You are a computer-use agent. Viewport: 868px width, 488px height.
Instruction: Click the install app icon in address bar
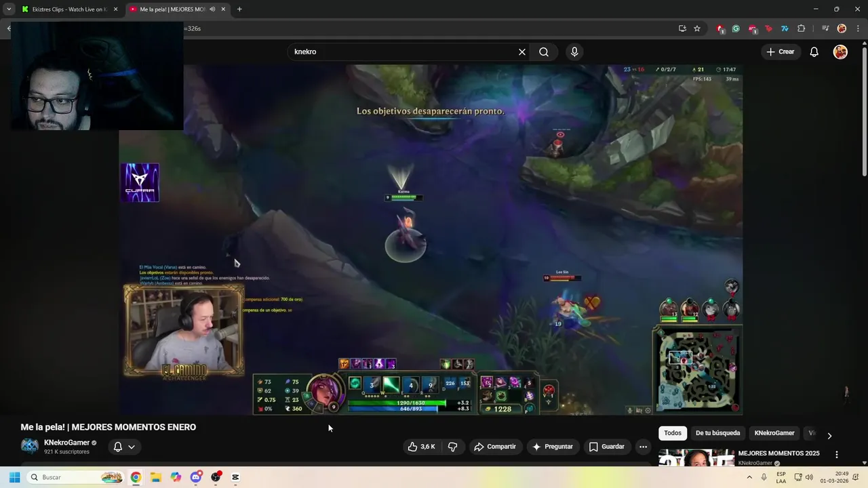coord(682,28)
